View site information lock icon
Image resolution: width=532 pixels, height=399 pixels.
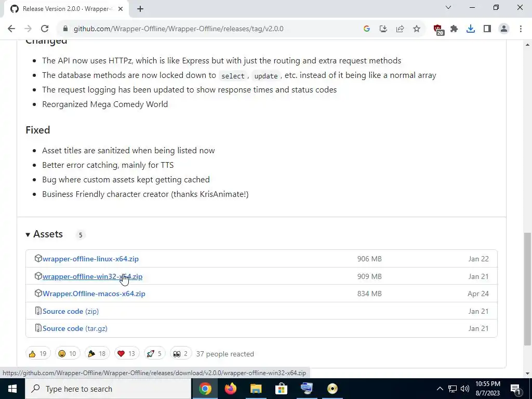pos(65,29)
